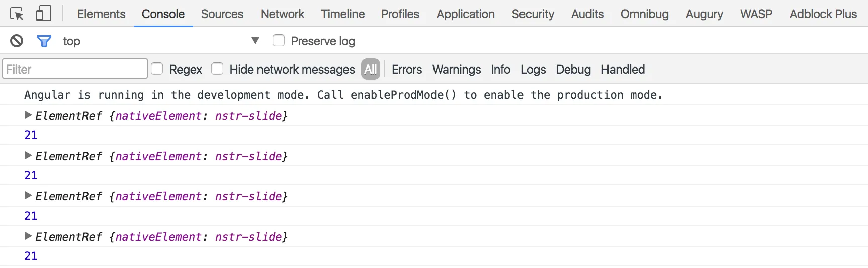Viewport: 868px width, 268px height.
Task: Expand the last ElementRef log entry
Action: (28, 236)
